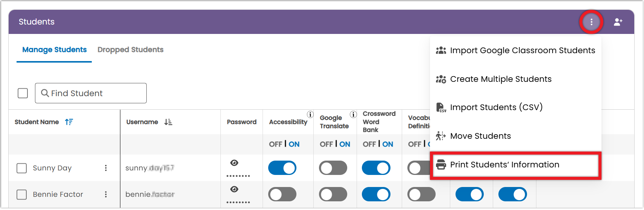Screen dimensions: 644x210
Task: Sort by Username descending icon
Action: pyautogui.click(x=168, y=122)
